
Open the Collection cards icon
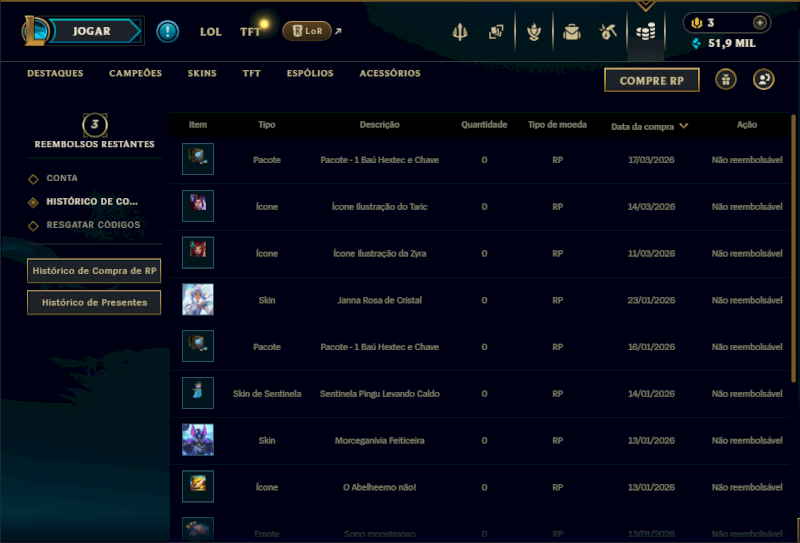[496, 32]
